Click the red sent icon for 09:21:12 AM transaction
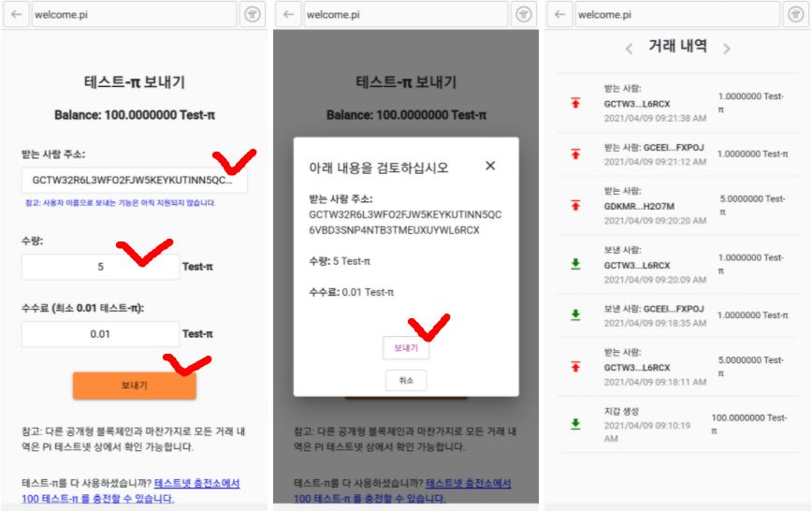The height and width of the screenshot is (511, 812). 575,153
